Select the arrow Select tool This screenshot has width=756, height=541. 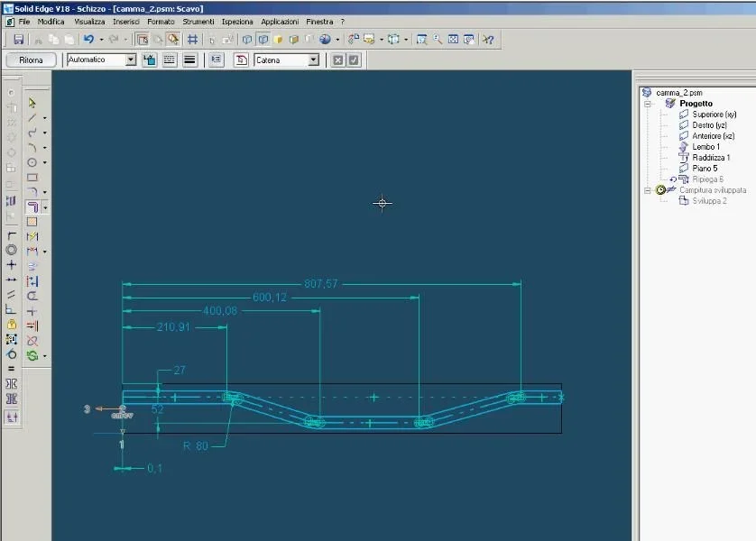(x=32, y=103)
